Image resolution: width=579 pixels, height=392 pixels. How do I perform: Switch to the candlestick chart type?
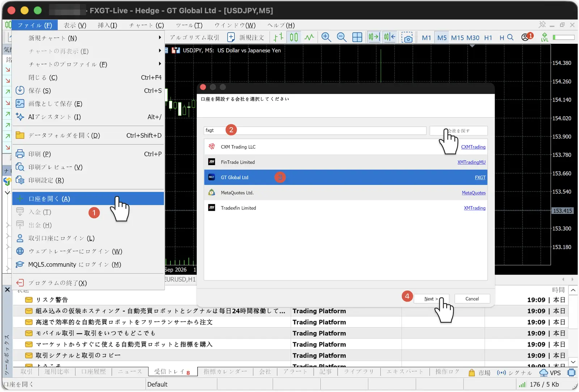pos(294,37)
